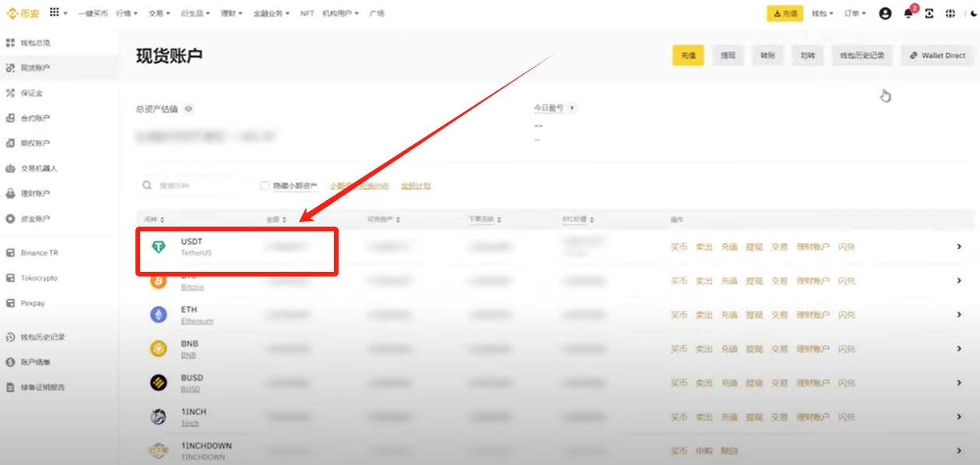980x465 pixels.
Task: Click the Tether USDT coin icon
Action: 158,247
